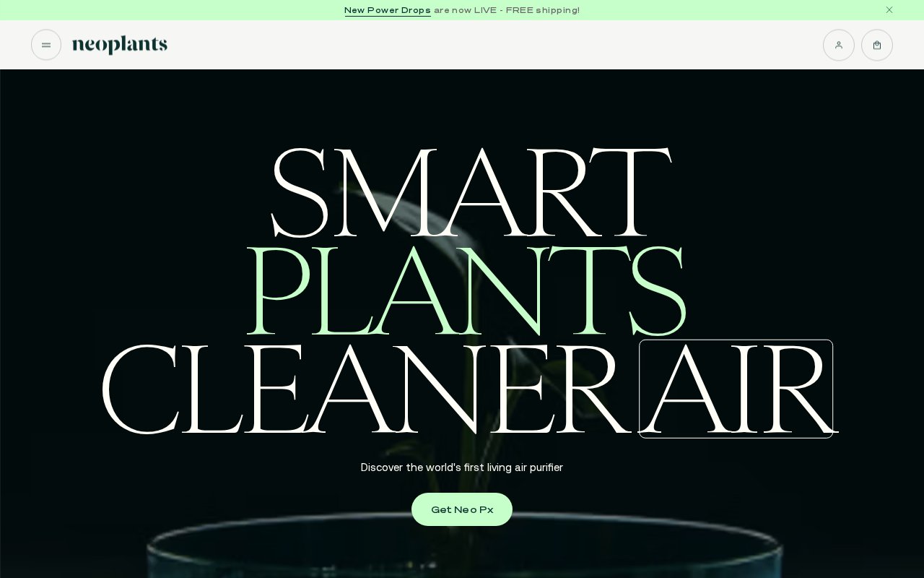
Task: Close the announcement banner
Action: click(889, 10)
